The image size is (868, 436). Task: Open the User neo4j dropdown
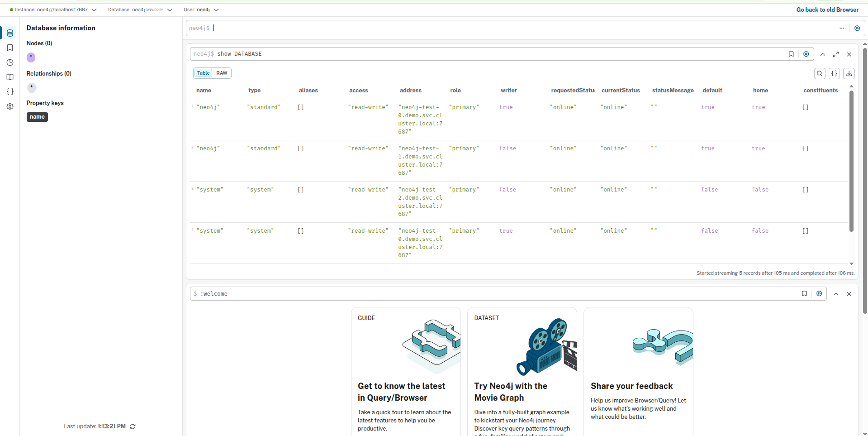(x=201, y=10)
